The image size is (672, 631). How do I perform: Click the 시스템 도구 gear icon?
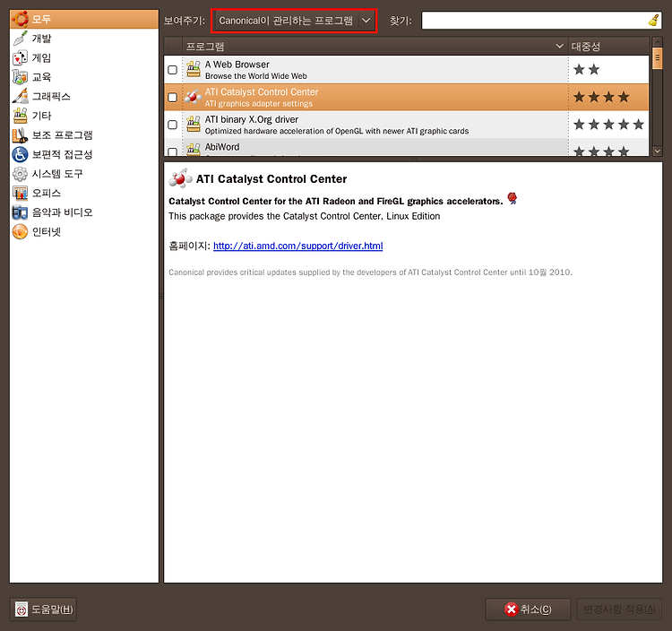click(20, 174)
